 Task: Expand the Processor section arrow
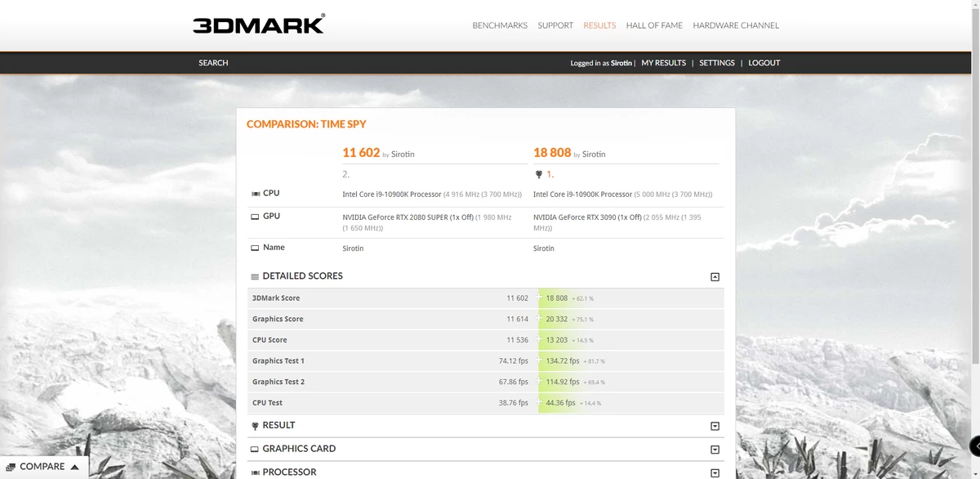click(715, 472)
